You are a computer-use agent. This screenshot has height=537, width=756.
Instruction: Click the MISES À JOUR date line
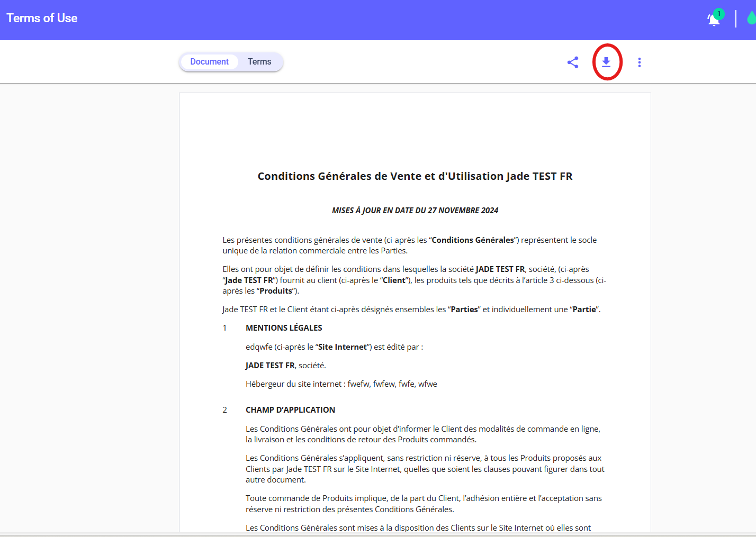click(415, 211)
